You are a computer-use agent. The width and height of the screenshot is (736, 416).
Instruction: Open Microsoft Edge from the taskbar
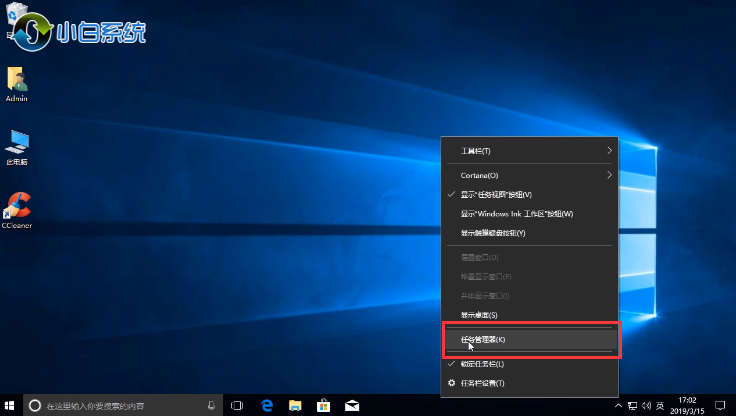tap(268, 405)
